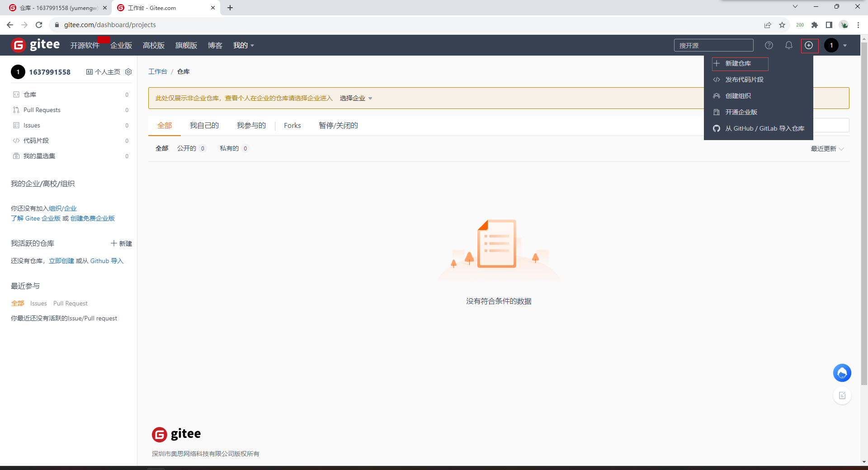Close the 仓库 - 1637991558 tab

(x=105, y=8)
